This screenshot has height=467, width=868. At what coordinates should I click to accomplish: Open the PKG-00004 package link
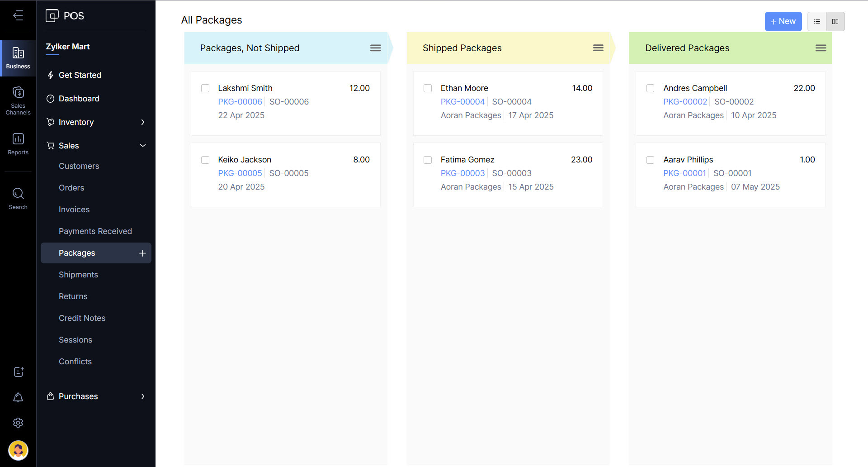pyautogui.click(x=462, y=102)
